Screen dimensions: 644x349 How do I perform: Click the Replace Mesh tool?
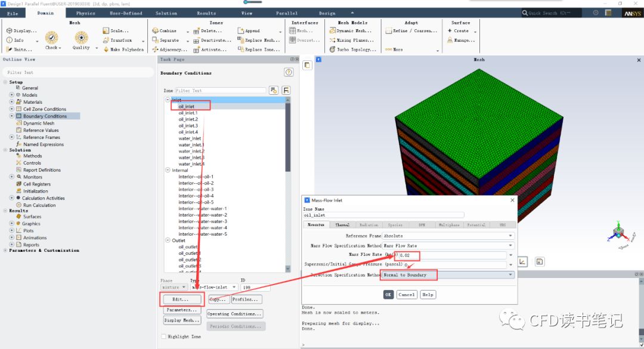click(259, 41)
